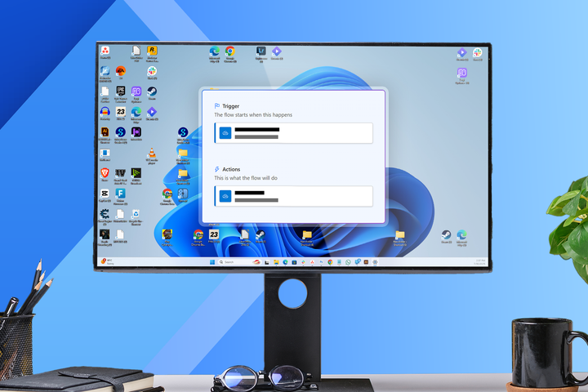
Task: Open the EA app desktop shortcut
Action: [120, 71]
